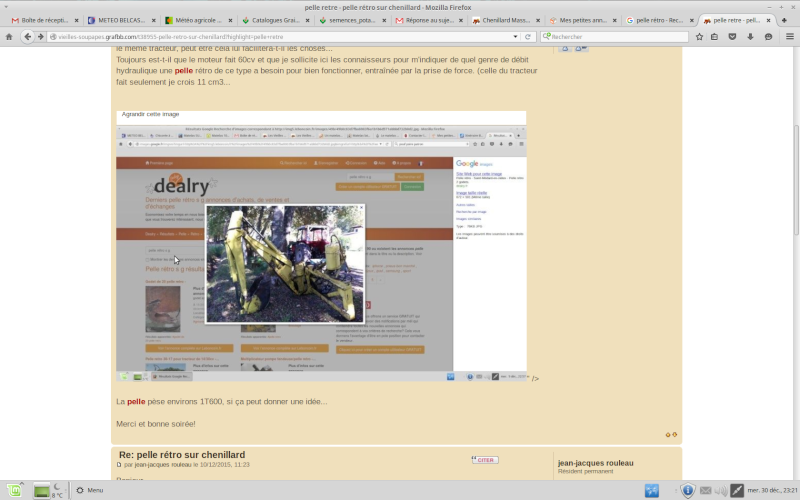Viewport: 800px width, 500px height.
Task: Click the embedded backhoe screenshot image
Action: 321,253
